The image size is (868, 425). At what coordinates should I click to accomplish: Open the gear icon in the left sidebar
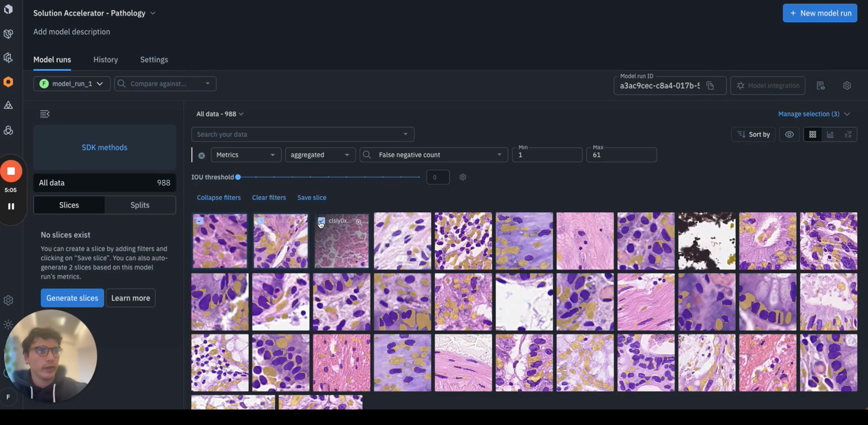(8, 300)
